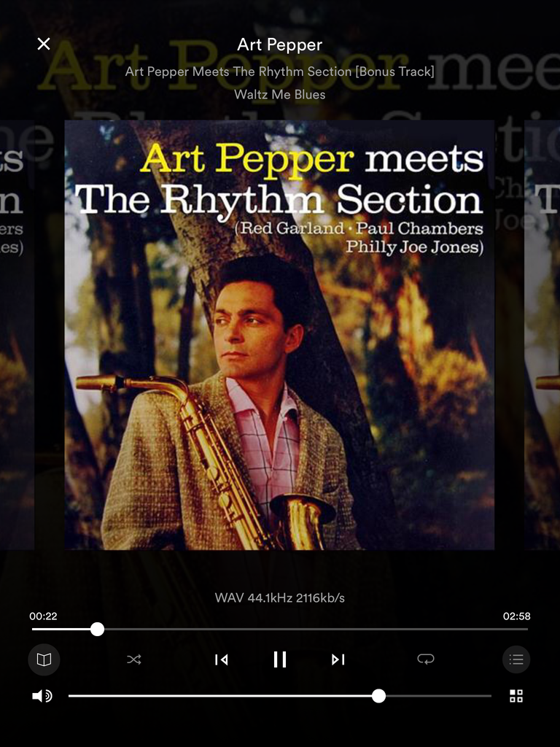Tap the Waltz Me Blues track title
Viewport: 560px width, 747px height.
[280, 94]
